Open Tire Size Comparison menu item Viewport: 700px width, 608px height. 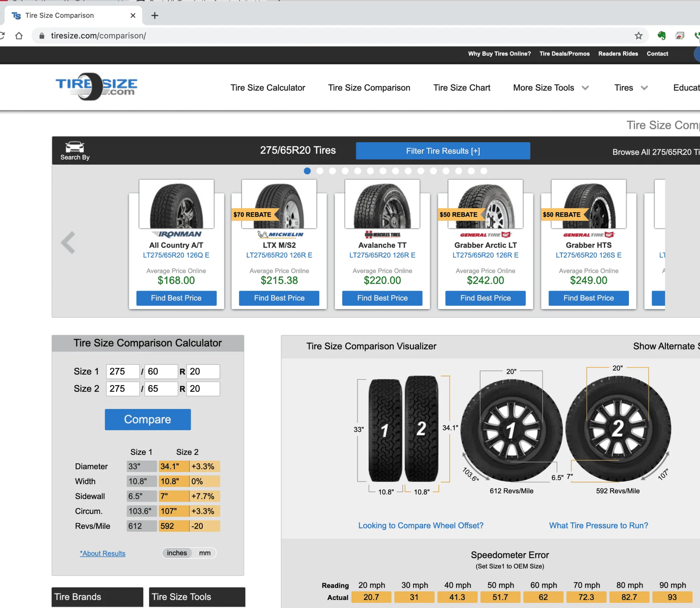click(369, 88)
